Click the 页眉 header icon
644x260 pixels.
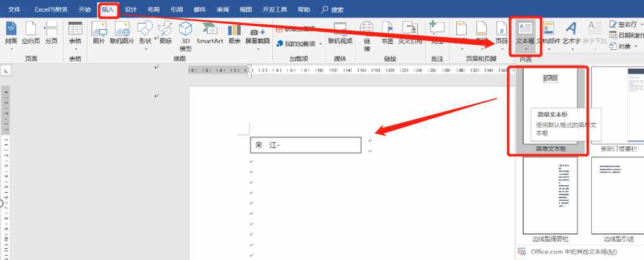pos(461,29)
